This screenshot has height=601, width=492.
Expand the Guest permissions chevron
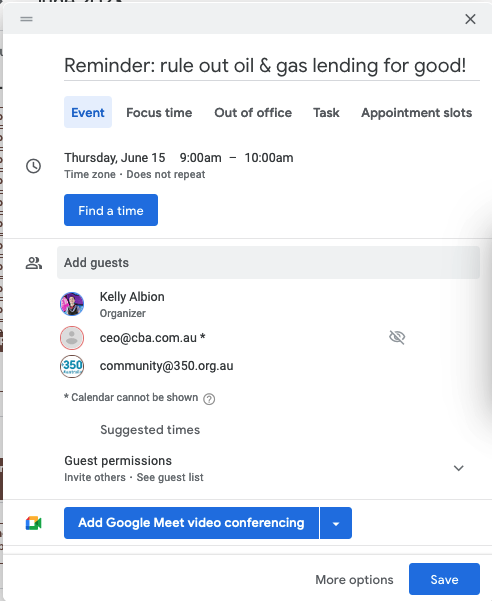[x=459, y=468]
